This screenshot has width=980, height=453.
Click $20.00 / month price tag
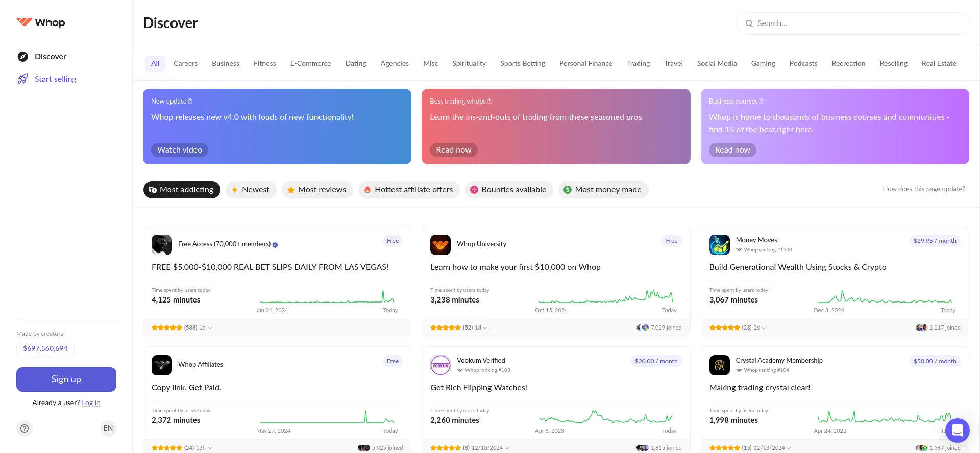[656, 361]
